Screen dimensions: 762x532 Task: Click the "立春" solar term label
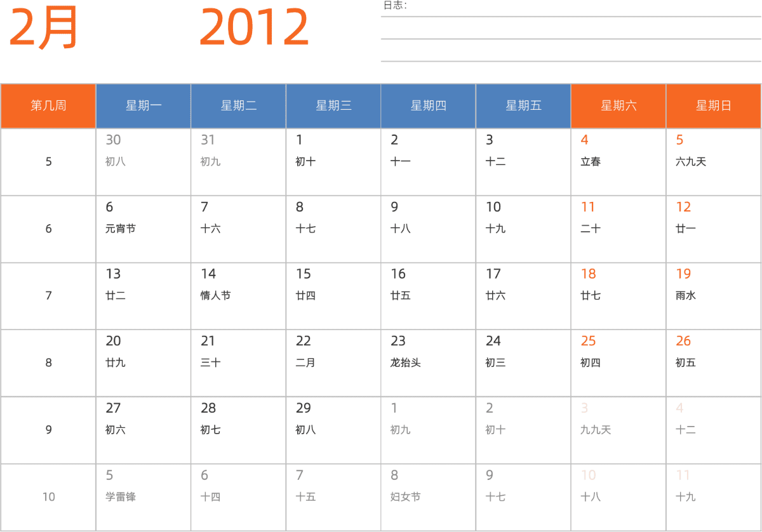click(591, 162)
